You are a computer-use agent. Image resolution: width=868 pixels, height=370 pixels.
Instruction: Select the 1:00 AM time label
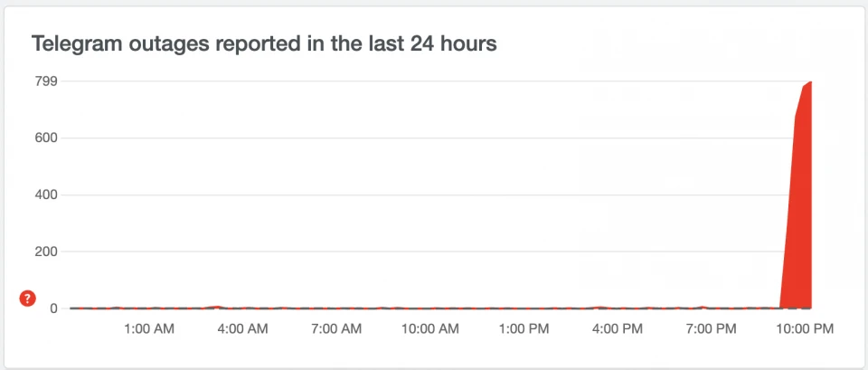(x=149, y=329)
